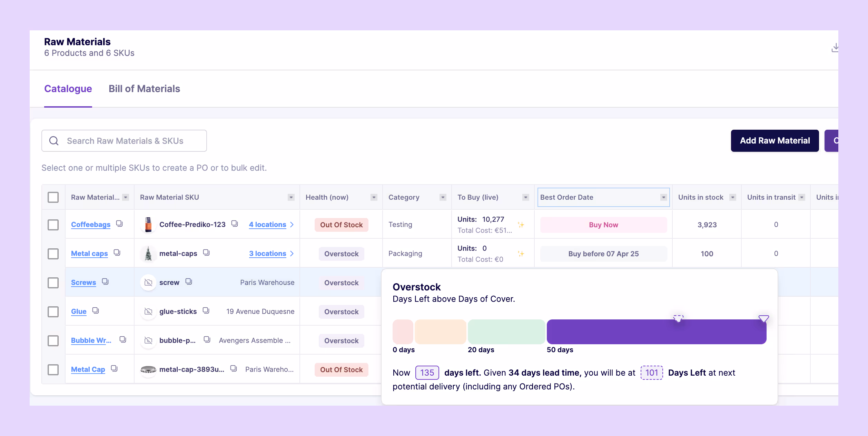Tick the select-all checkbox in table header
868x436 pixels.
tap(53, 197)
